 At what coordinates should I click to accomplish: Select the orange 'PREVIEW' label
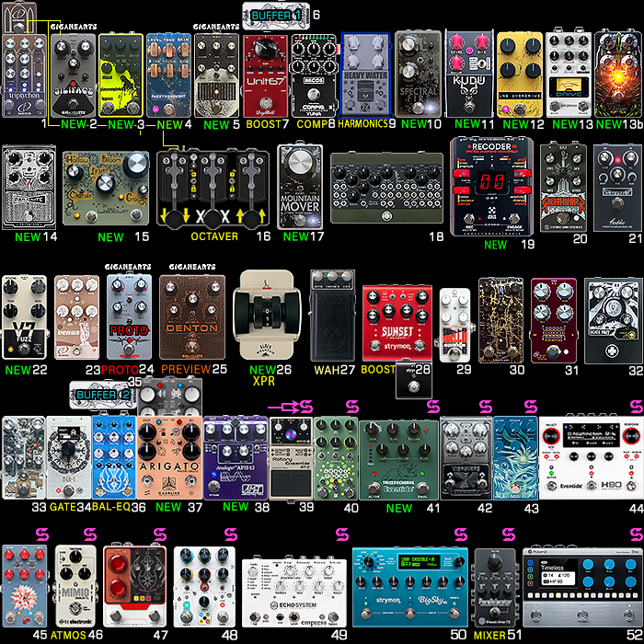(x=186, y=369)
